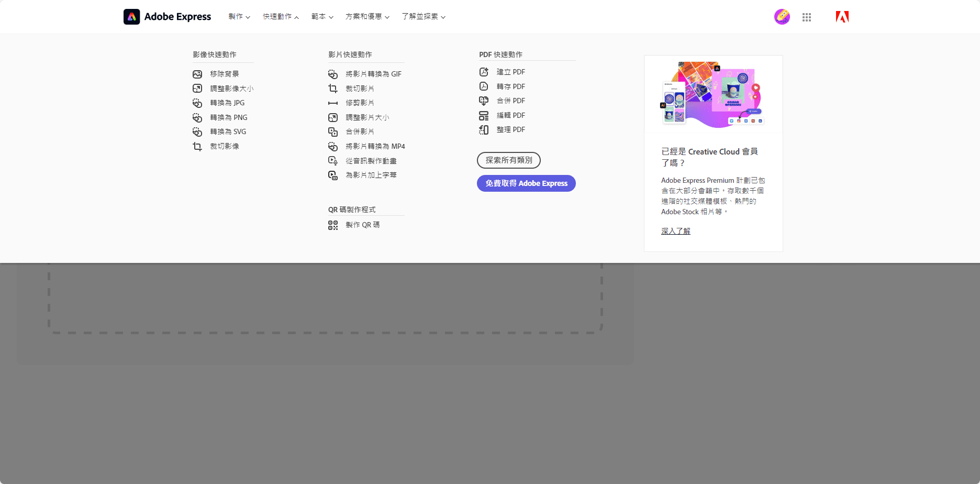The height and width of the screenshot is (484, 980).
Task: Click 裁切影像 text label
Action: click(225, 146)
